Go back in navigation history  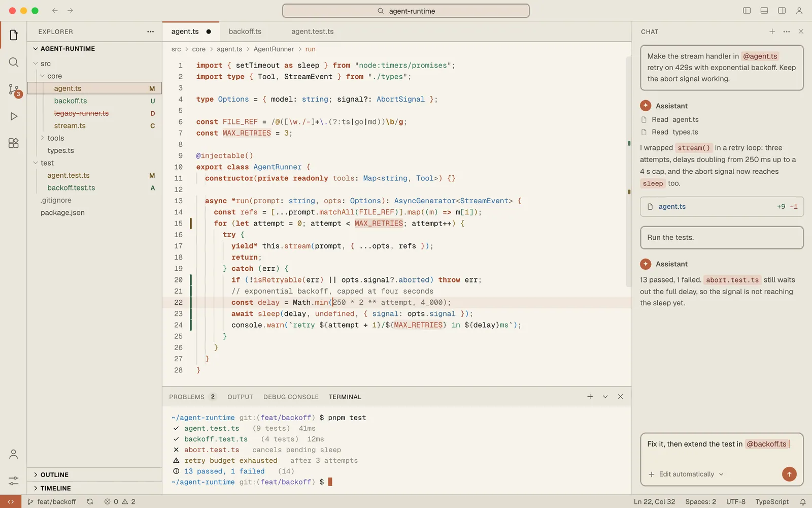pos(55,11)
